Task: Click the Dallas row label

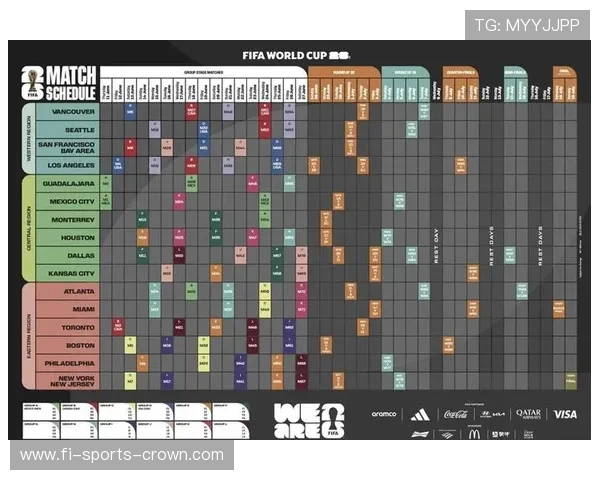Action: [x=68, y=255]
